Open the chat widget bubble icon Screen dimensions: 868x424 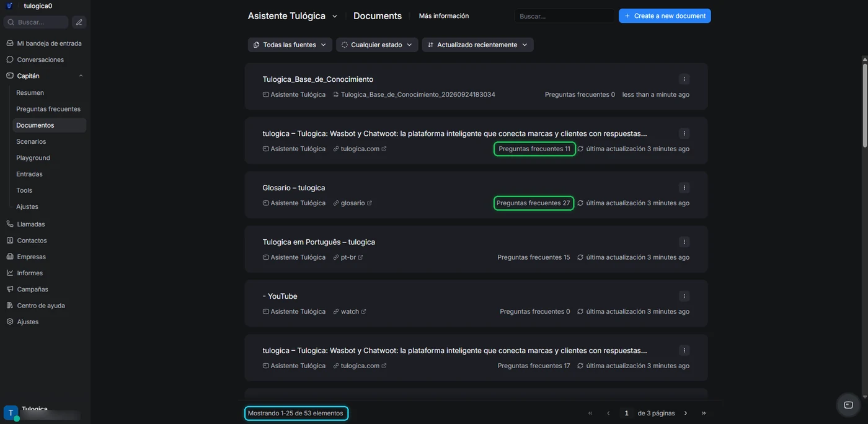[x=849, y=405]
